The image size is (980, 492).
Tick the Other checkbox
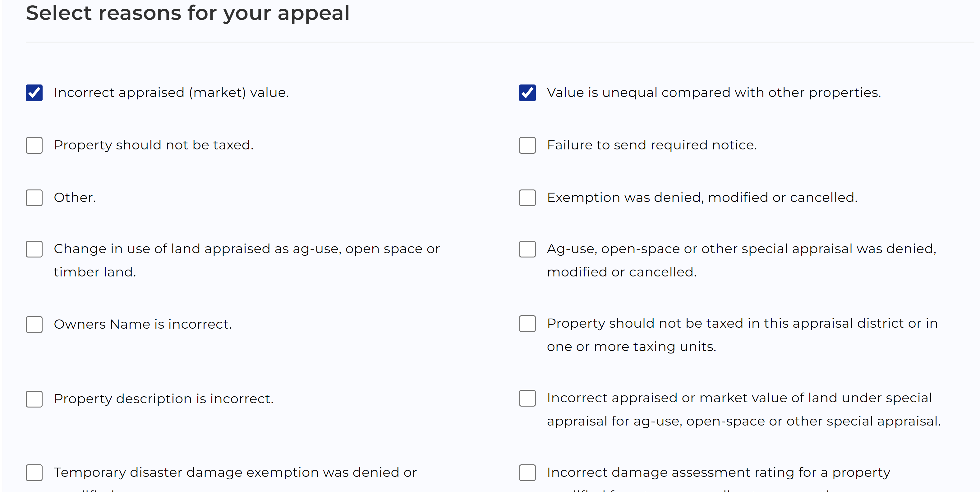coord(34,198)
